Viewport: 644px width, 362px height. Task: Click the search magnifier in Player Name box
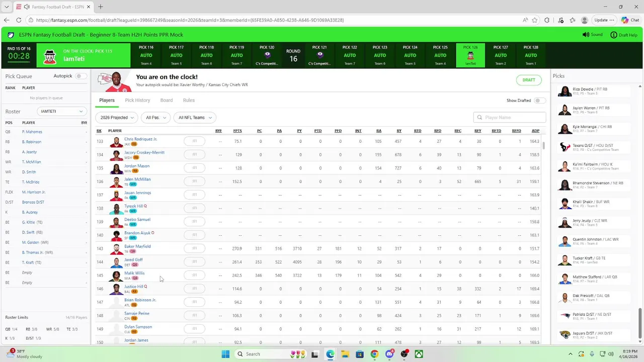coord(479,117)
